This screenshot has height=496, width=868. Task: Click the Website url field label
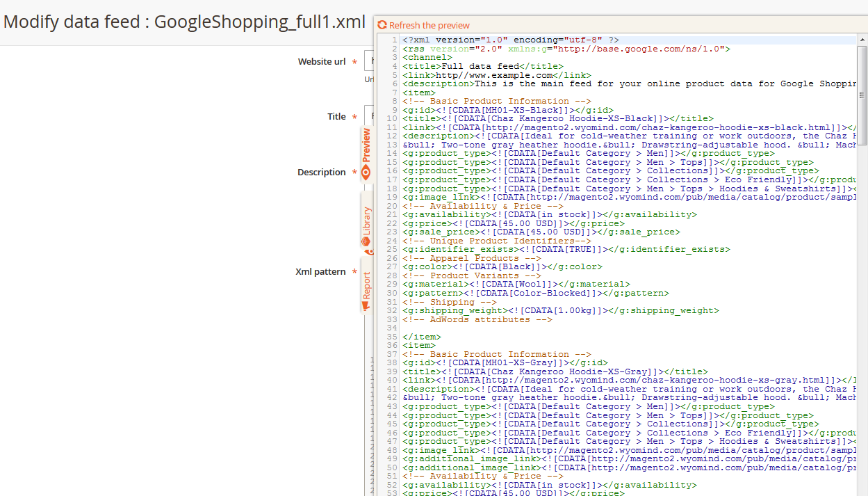pos(322,61)
